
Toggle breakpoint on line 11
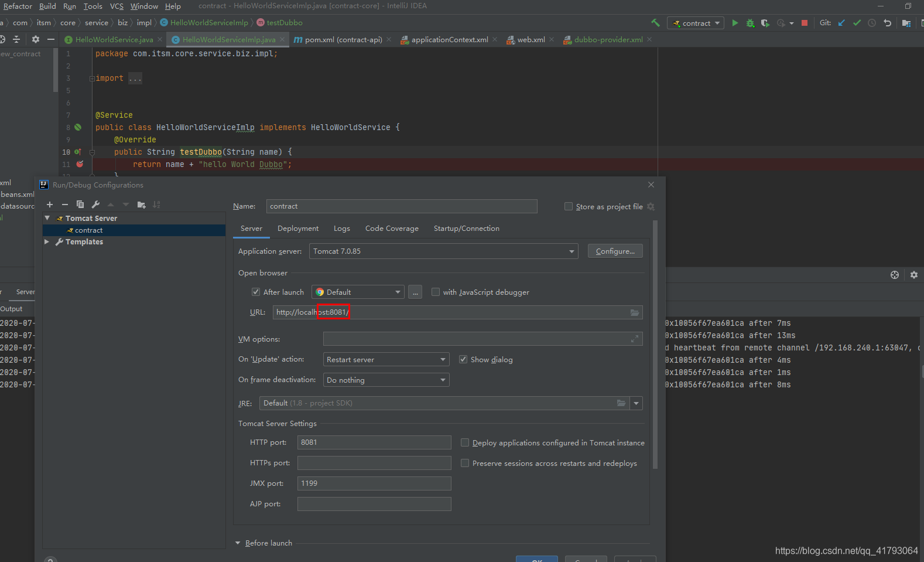pyautogui.click(x=80, y=164)
